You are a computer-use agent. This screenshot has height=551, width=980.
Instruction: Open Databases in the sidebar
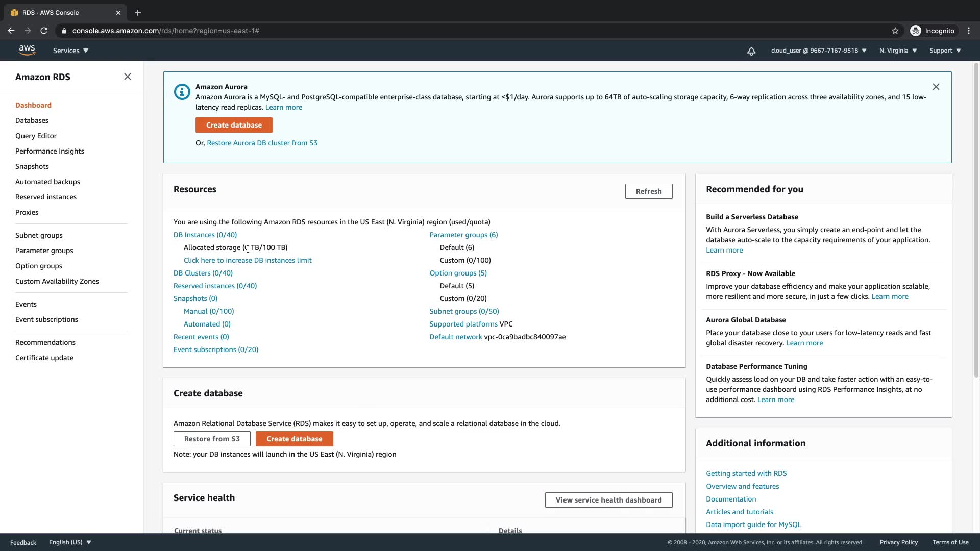tap(32, 120)
